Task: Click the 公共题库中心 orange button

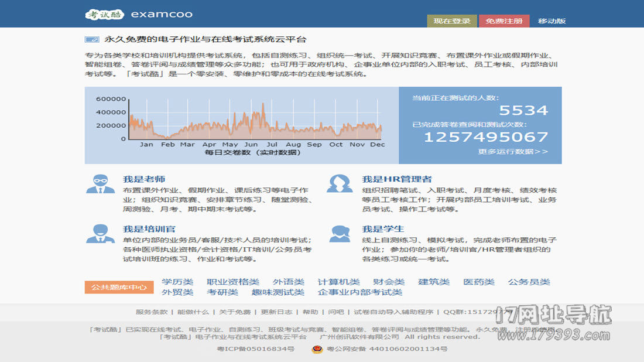Action: tap(119, 287)
